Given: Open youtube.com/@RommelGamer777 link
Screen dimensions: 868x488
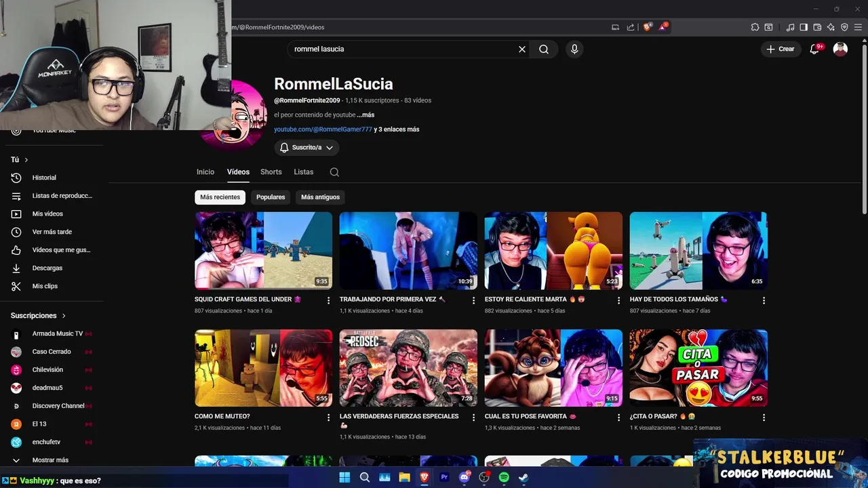Looking at the screenshot, I should [323, 129].
